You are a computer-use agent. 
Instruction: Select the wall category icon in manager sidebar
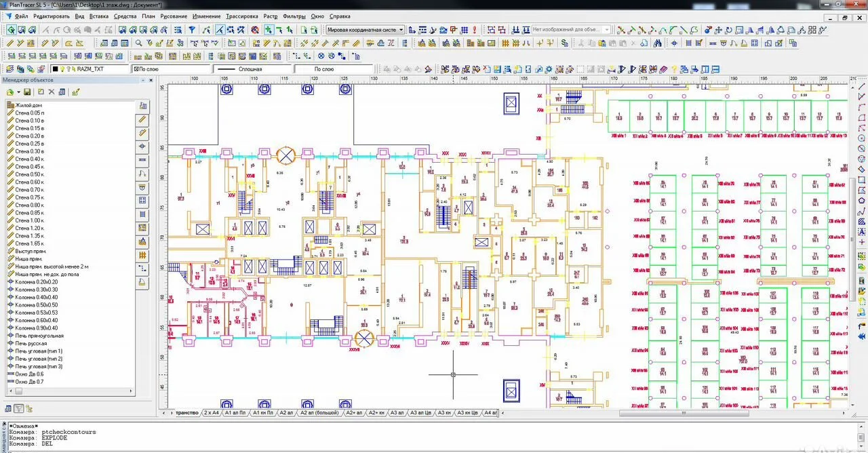pos(142,119)
